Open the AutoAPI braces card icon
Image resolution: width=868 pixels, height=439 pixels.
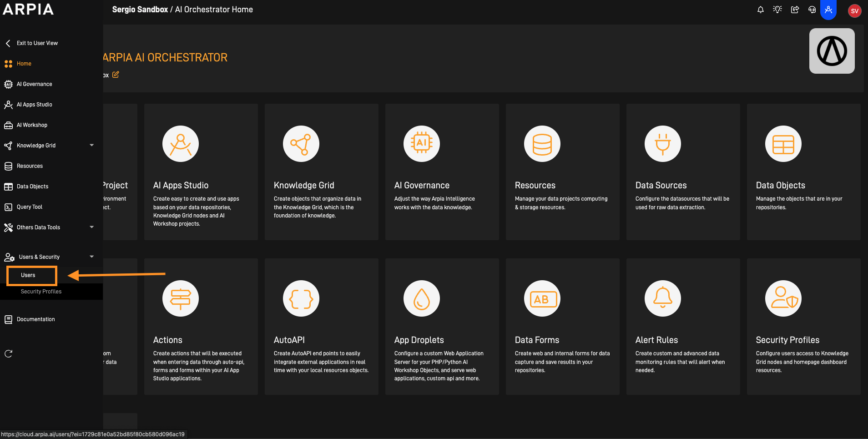point(301,298)
